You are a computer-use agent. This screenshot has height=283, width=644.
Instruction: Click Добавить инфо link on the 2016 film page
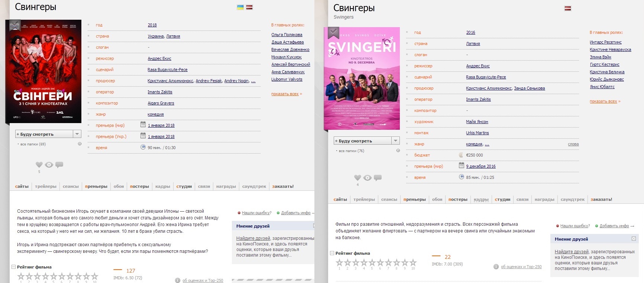pos(614,226)
